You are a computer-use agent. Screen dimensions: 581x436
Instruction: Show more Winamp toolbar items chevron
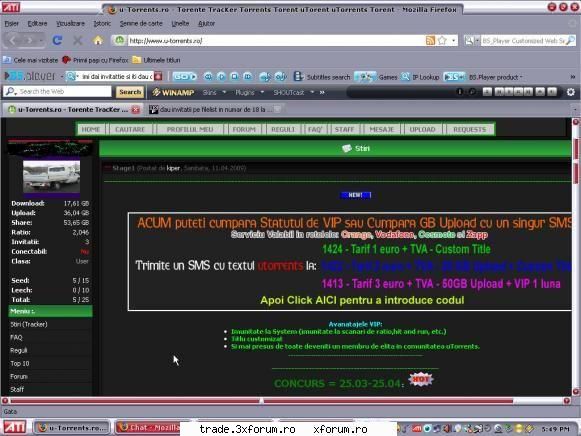(322, 92)
